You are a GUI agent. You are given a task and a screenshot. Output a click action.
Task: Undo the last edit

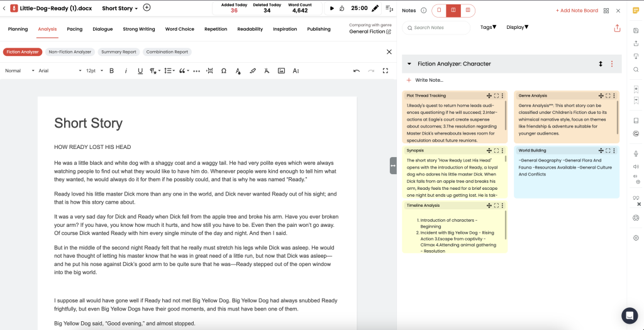click(x=357, y=71)
